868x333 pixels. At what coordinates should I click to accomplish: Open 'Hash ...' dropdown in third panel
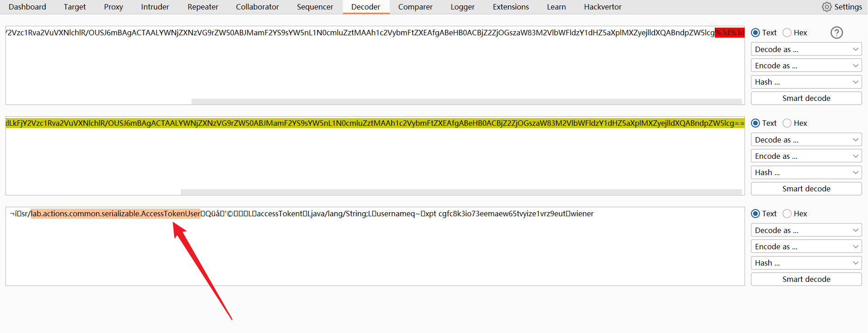pyautogui.click(x=807, y=263)
